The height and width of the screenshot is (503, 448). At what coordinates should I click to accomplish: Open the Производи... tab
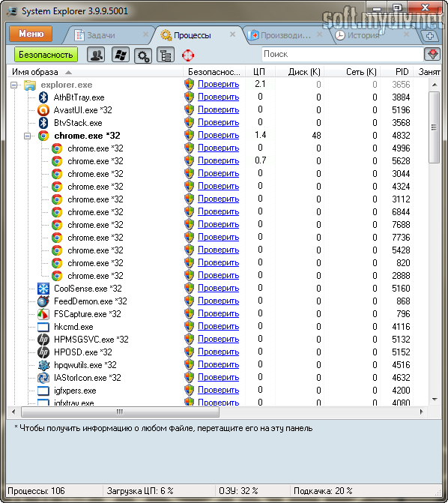[x=285, y=35]
